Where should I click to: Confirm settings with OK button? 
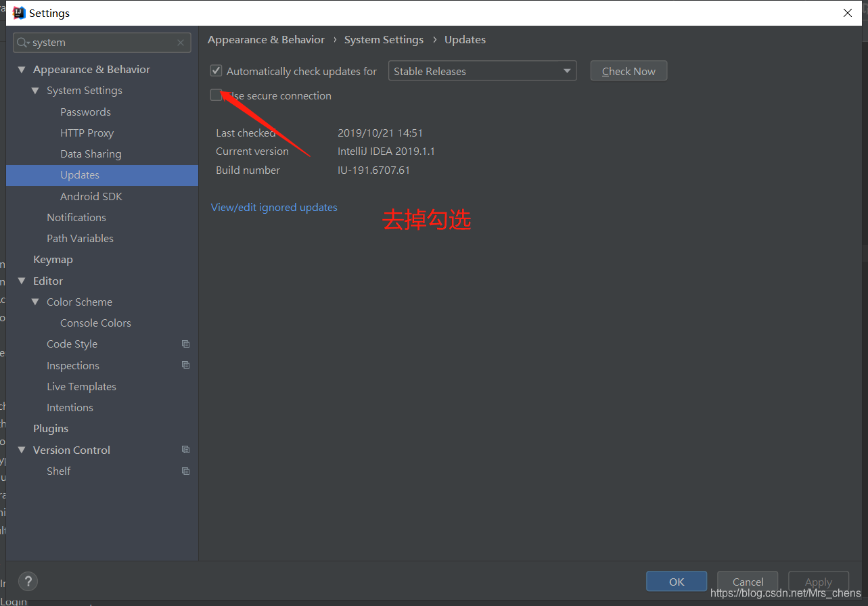pyautogui.click(x=677, y=582)
